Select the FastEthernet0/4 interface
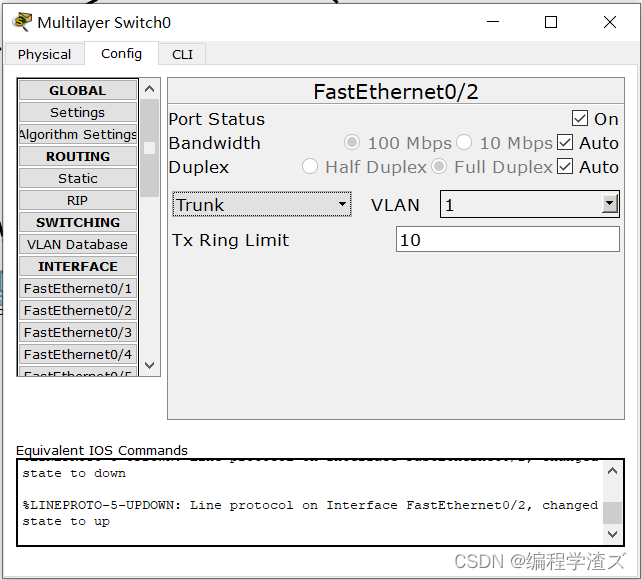The width and height of the screenshot is (642, 580). coord(77,355)
